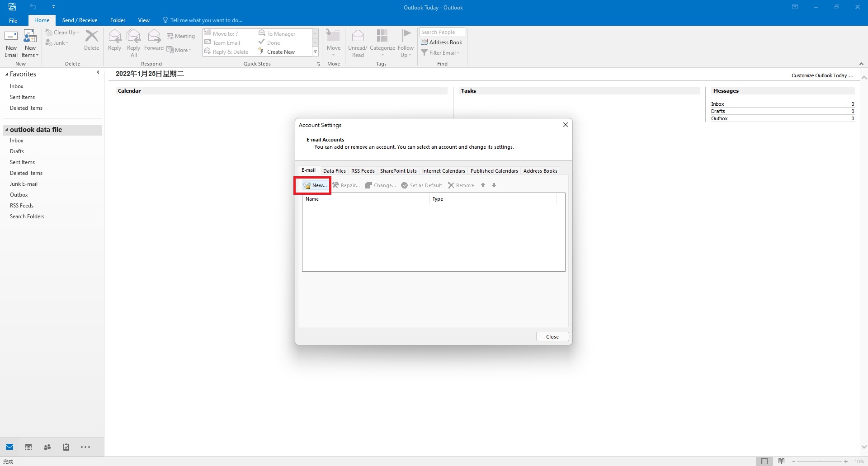Open the Junk E-mail folder
Screen dimensions: 868x466
[x=24, y=184]
